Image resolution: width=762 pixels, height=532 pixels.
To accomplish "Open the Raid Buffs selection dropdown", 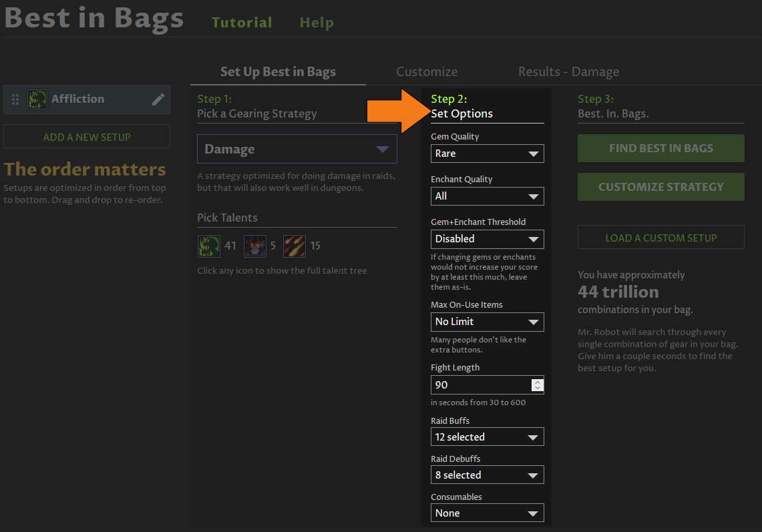I will [x=487, y=437].
